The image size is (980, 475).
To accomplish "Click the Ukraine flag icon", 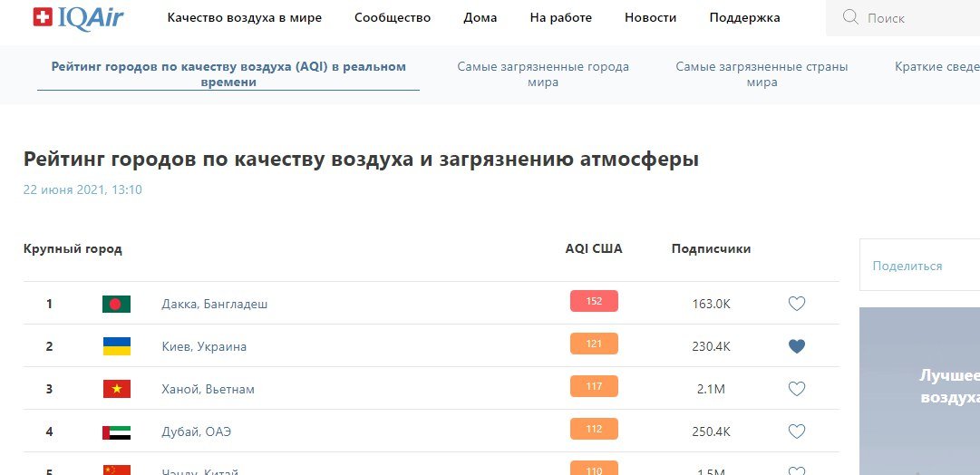I will click(116, 346).
